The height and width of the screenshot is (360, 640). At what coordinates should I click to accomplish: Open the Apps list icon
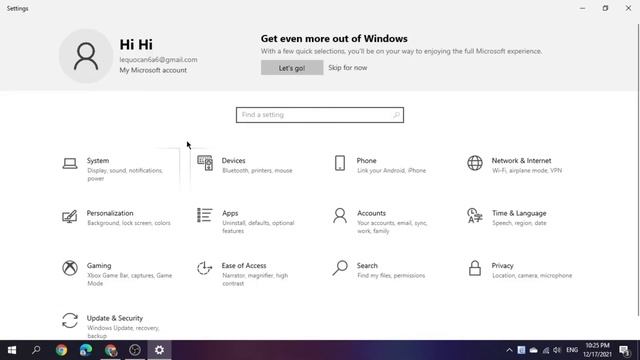point(204,215)
